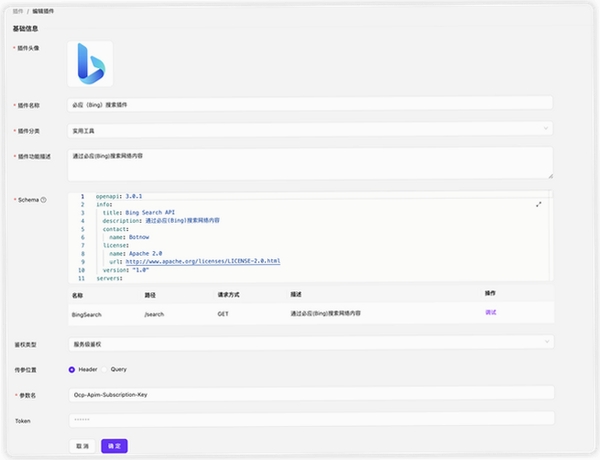Click the 确定 confirm button

click(x=114, y=446)
